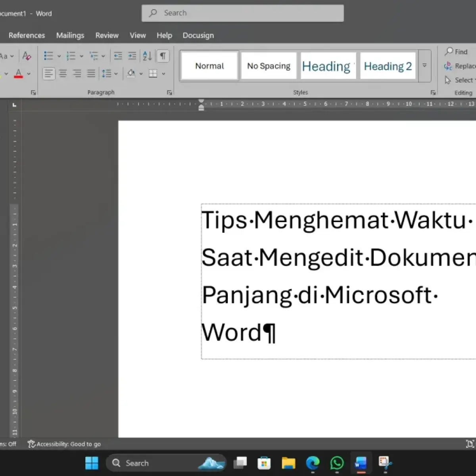Click the Find button
Image resolution: width=476 pixels, height=476 pixels.
click(x=456, y=52)
